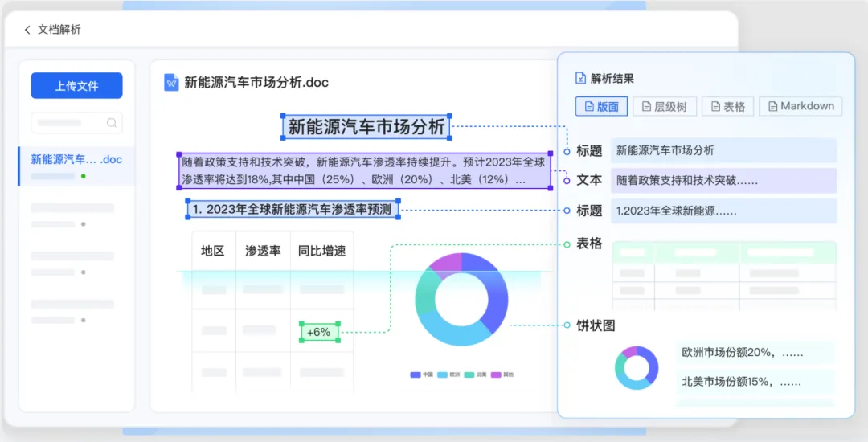This screenshot has height=442, width=868.
Task: Click the 欧洲市场份额20% result line
Action: click(755, 352)
